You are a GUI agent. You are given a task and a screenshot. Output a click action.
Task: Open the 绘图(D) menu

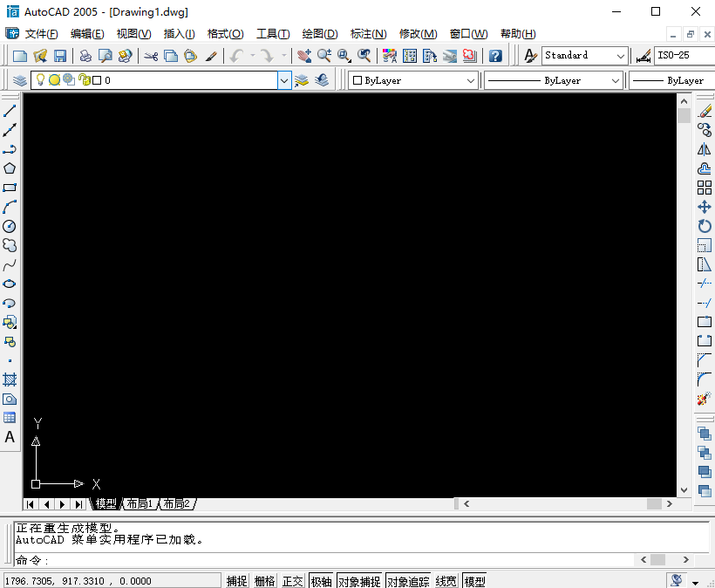[319, 34]
